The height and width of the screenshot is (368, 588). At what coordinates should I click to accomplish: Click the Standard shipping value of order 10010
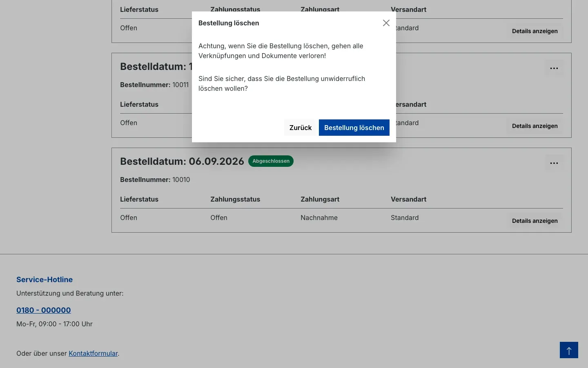(x=405, y=218)
